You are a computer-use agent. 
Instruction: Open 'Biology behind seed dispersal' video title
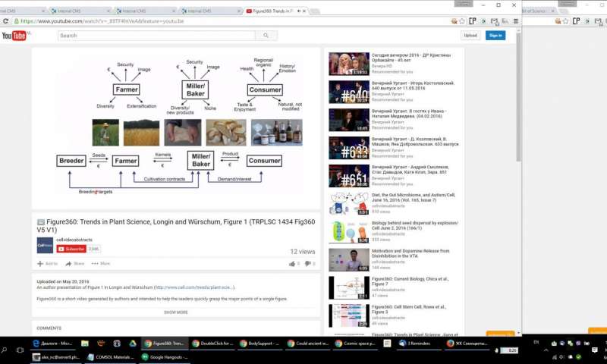(x=415, y=225)
